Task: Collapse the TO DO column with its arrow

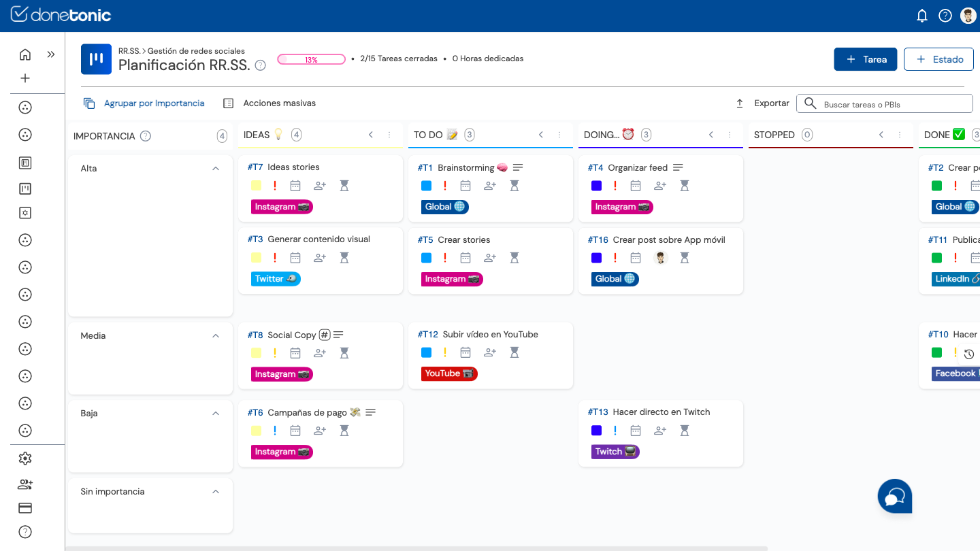Action: pyautogui.click(x=541, y=135)
